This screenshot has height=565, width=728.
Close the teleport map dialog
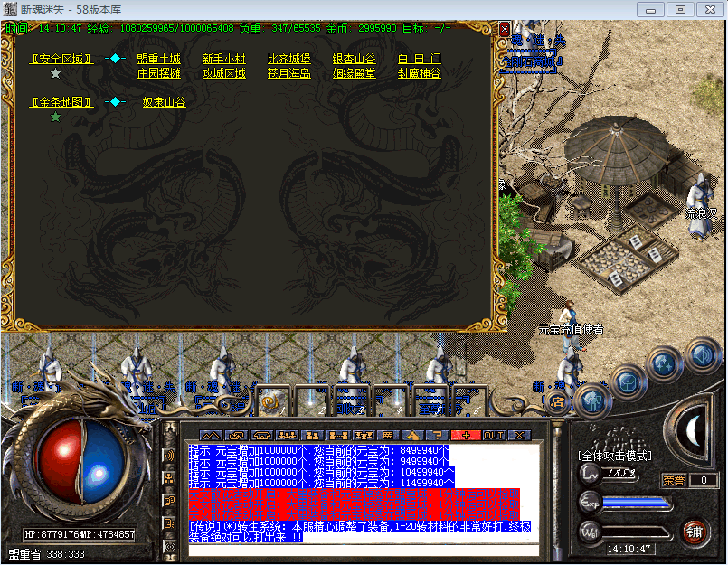click(x=505, y=29)
